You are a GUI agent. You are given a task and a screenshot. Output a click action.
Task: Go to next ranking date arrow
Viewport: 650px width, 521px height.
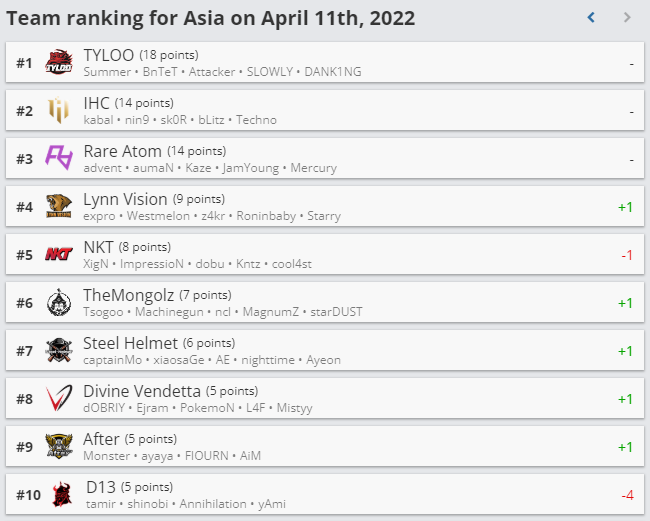coord(627,17)
